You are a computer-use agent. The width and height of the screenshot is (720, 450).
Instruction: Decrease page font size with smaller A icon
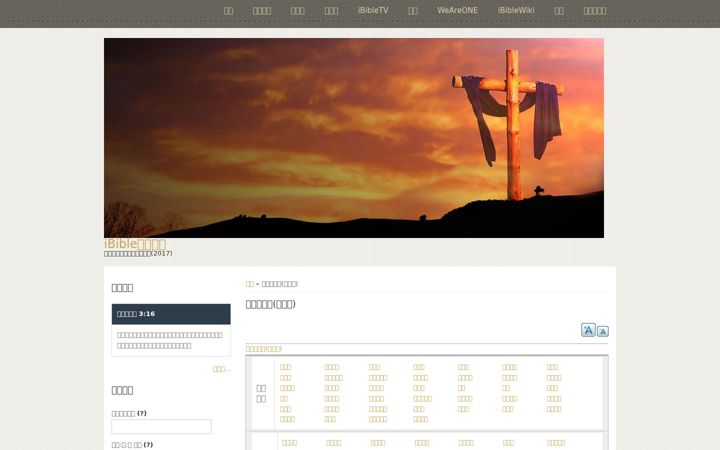[602, 331]
